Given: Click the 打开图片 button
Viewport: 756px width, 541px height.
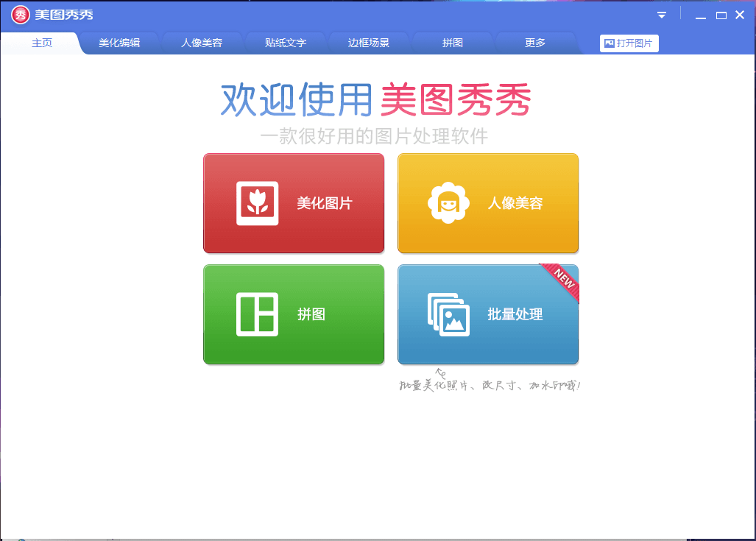Looking at the screenshot, I should pyautogui.click(x=629, y=43).
